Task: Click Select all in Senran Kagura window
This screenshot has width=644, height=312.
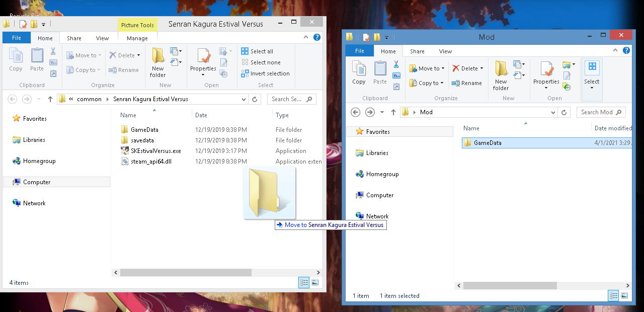Action: click(257, 51)
